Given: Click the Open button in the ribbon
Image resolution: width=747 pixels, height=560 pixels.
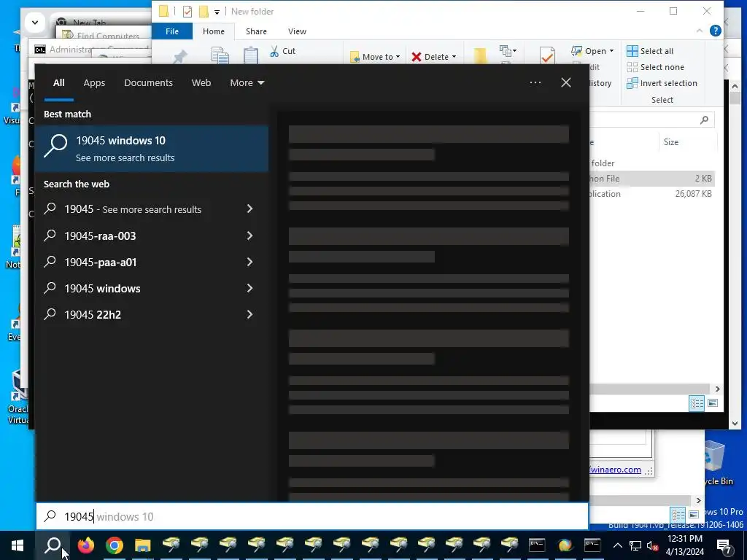Looking at the screenshot, I should [589, 51].
